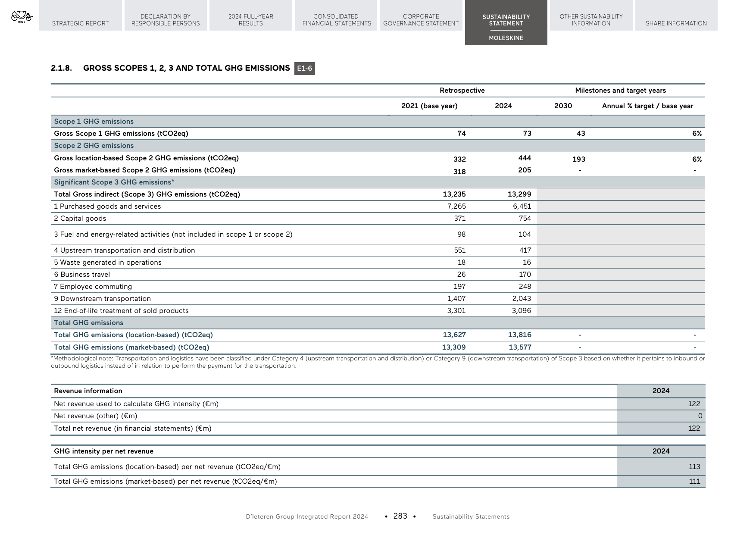Click the 'Retrospective' column group header
756x535 pixels.
[462, 91]
